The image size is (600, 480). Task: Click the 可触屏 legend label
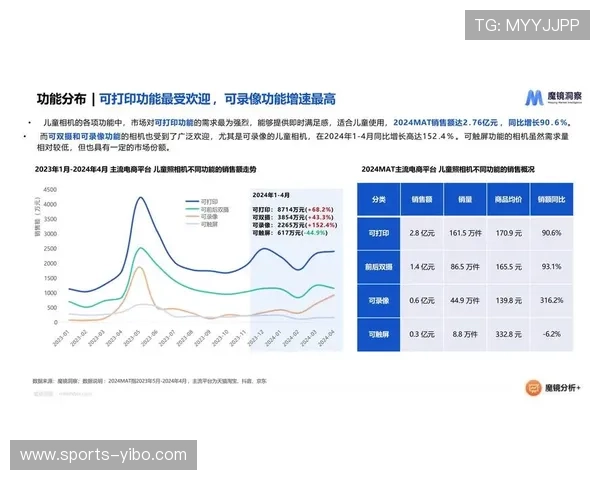(209, 224)
